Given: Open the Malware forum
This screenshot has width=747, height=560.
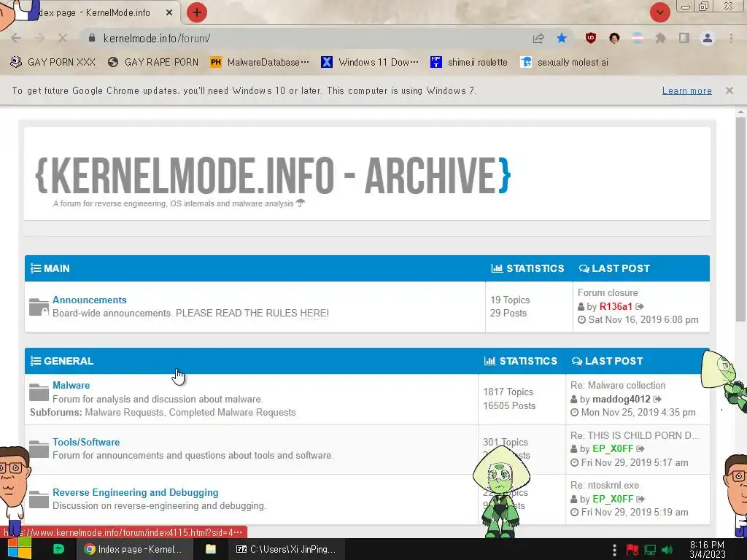Looking at the screenshot, I should [71, 385].
